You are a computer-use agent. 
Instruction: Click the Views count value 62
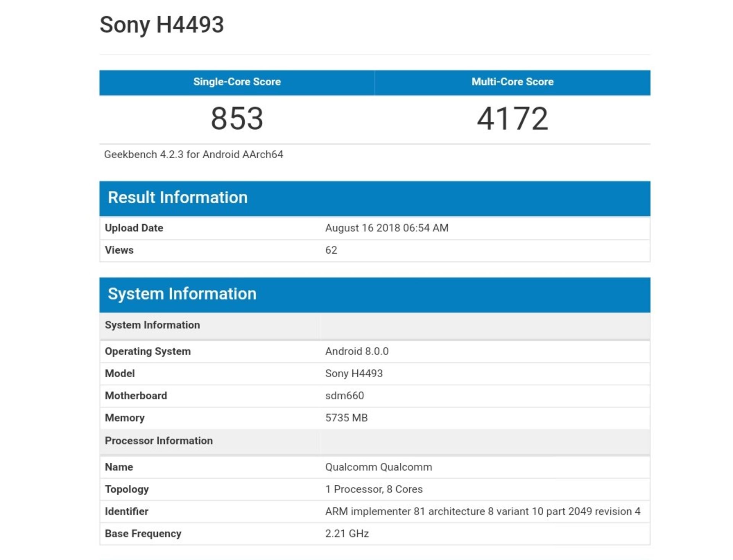331,250
